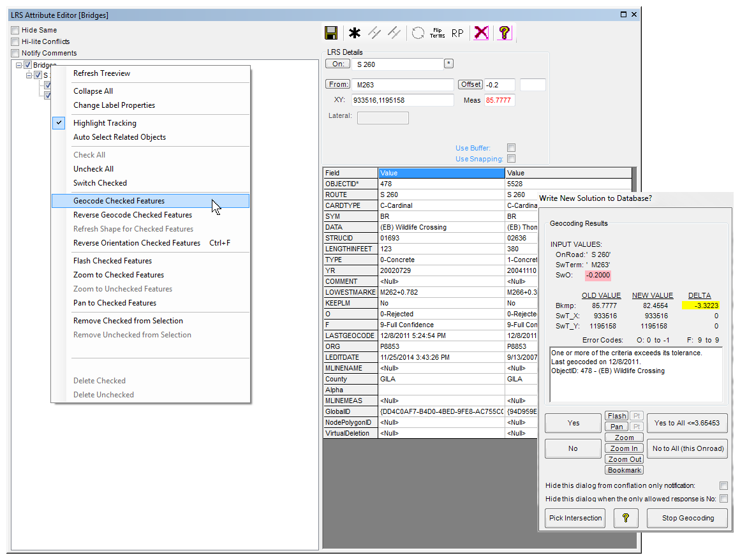The image size is (740, 560).
Task: Check Hide this dialog when only response is No
Action: tap(723, 499)
